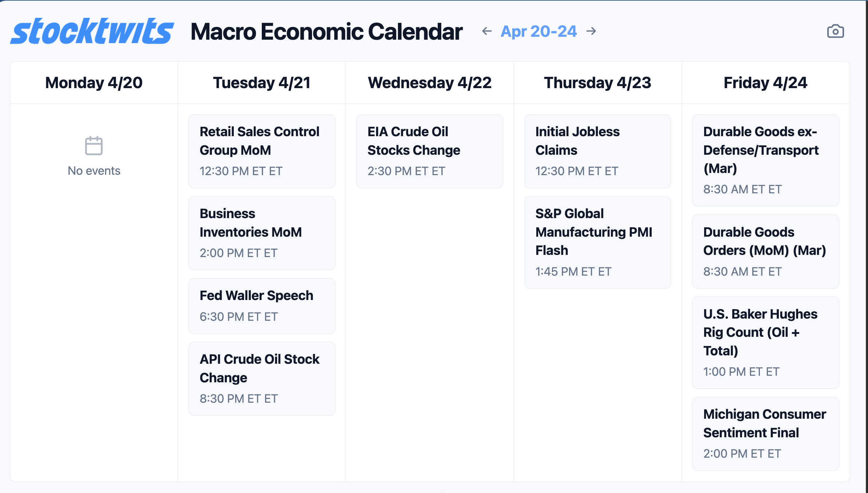This screenshot has width=868, height=493.
Task: Open the Apr 20-24 date range
Action: (x=538, y=31)
